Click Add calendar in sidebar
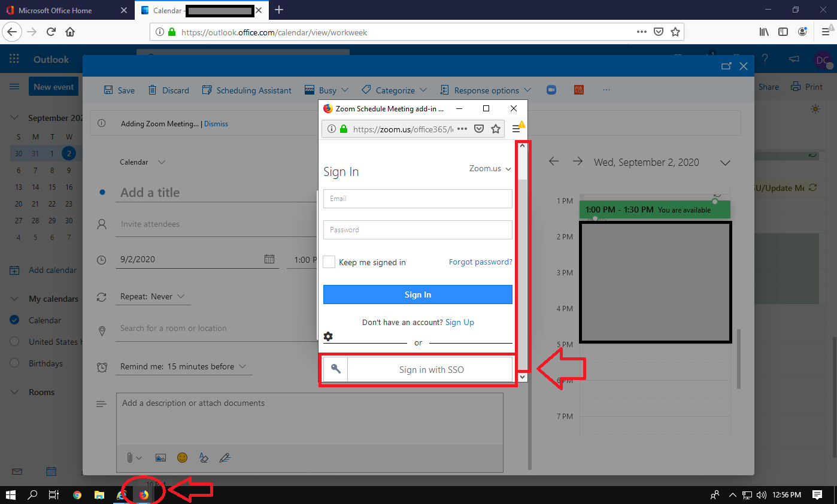Image resolution: width=837 pixels, height=504 pixels. (x=44, y=270)
